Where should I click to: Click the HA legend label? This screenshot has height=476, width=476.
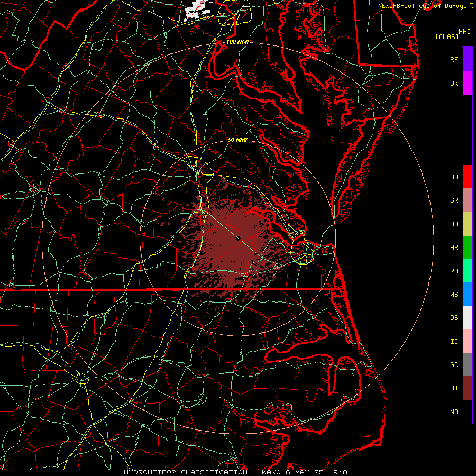[x=454, y=177]
